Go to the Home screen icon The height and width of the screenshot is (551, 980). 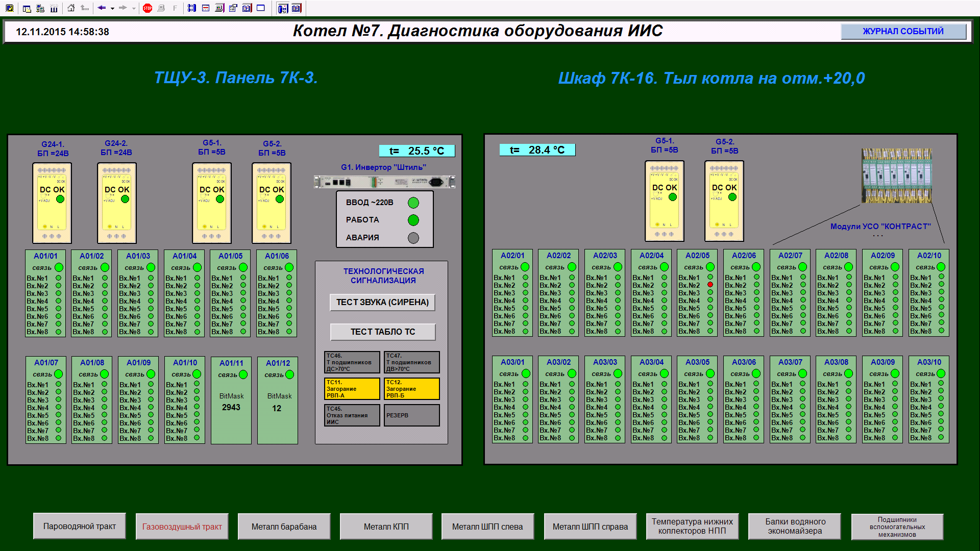[x=71, y=8]
